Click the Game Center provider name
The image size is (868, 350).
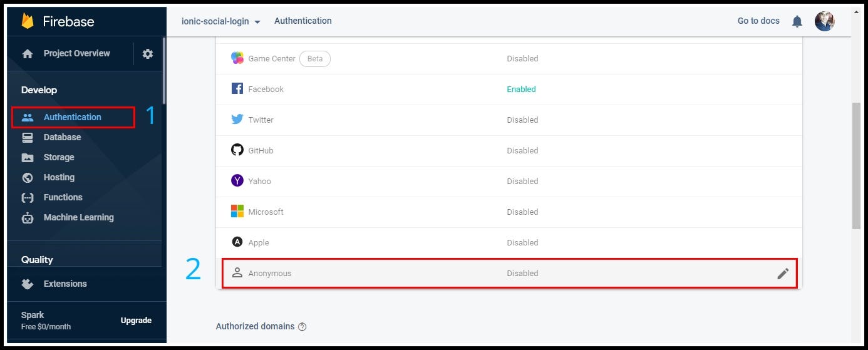pos(272,58)
